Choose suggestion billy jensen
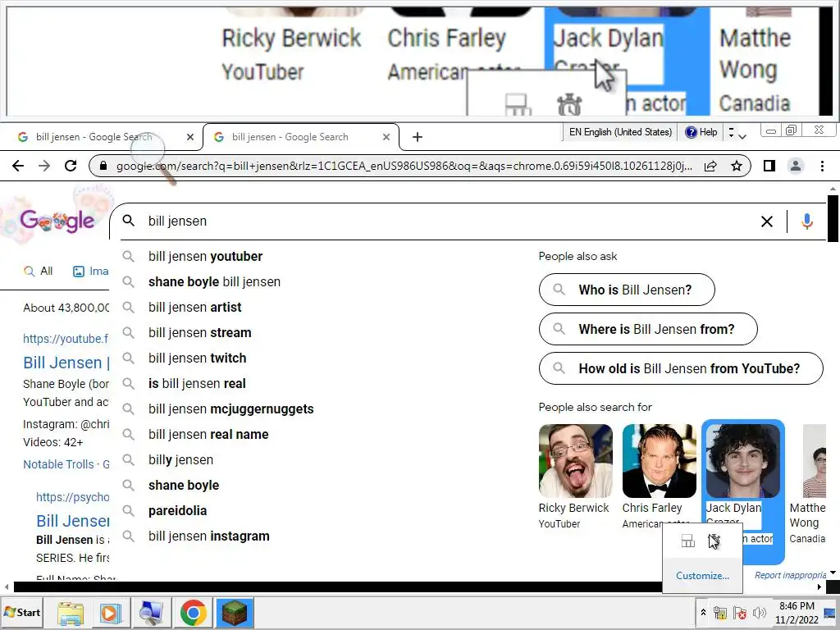This screenshot has width=840, height=630. pyautogui.click(x=180, y=459)
